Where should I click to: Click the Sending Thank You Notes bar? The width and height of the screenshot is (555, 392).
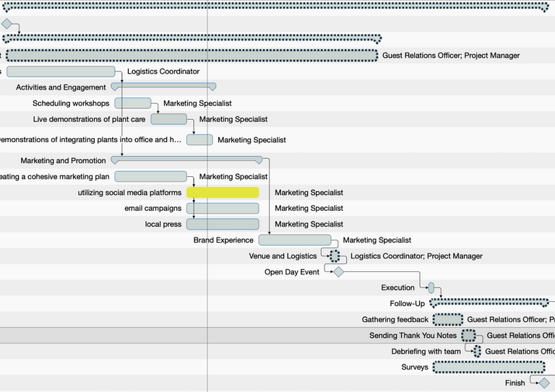click(468, 336)
